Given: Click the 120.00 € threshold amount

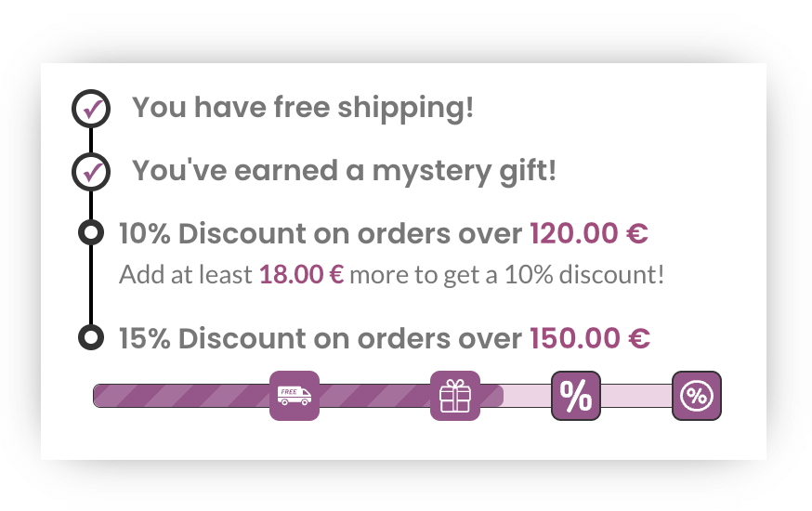Looking at the screenshot, I should pos(589,233).
